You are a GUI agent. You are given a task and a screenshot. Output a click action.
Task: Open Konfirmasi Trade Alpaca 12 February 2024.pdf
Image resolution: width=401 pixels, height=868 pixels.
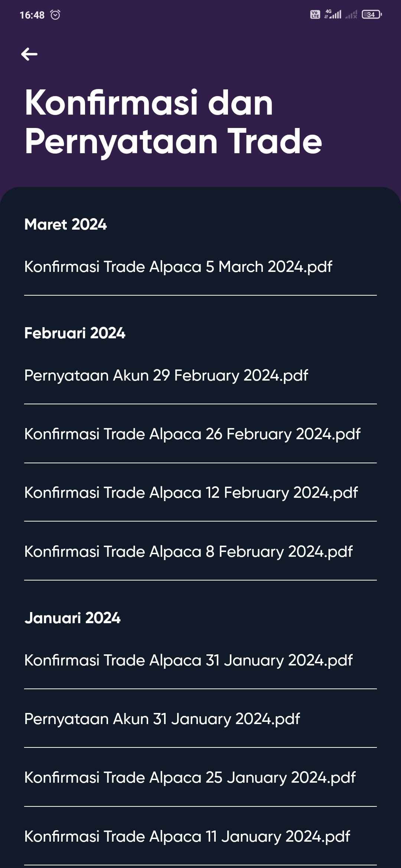(200, 493)
